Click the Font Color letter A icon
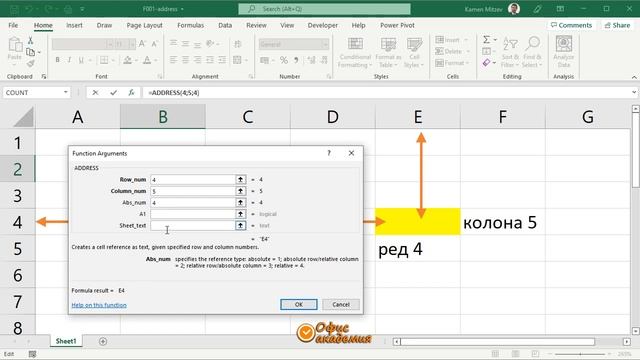 [147, 60]
